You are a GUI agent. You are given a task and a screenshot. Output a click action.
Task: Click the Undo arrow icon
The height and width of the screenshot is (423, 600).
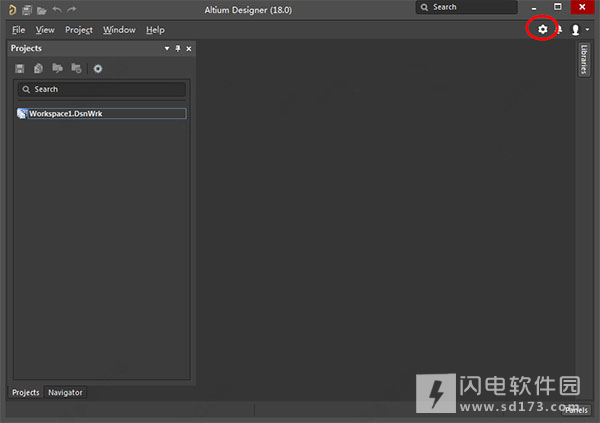coord(57,10)
